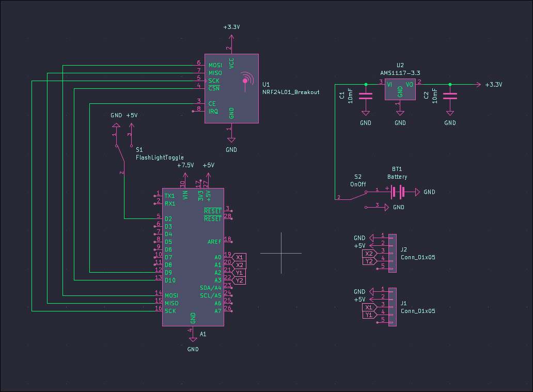Click the wire junction at C1 top
533x392 pixels.
[x=366, y=85]
